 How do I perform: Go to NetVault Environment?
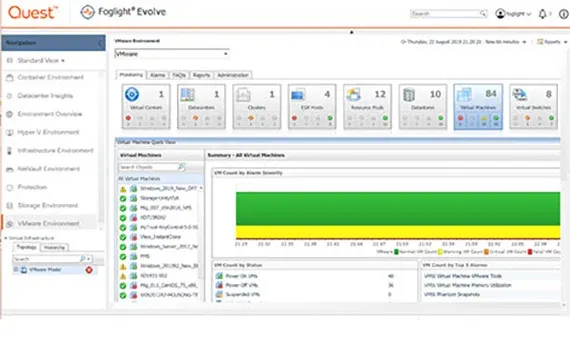pos(49,169)
